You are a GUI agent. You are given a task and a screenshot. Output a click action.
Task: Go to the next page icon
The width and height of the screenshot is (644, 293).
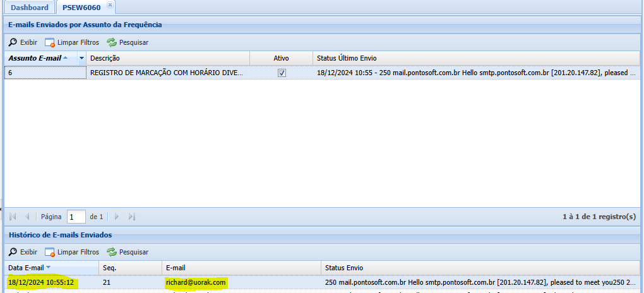coord(117,217)
